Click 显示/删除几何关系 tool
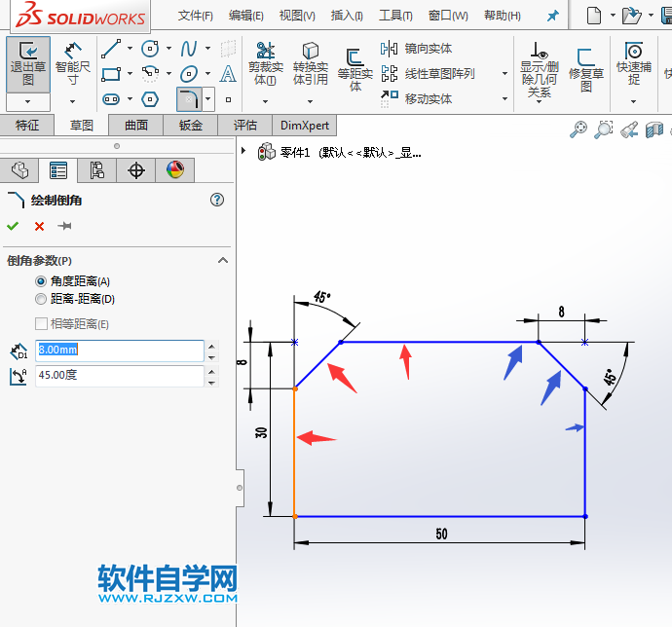Image resolution: width=672 pixels, height=627 pixels. 540,69
